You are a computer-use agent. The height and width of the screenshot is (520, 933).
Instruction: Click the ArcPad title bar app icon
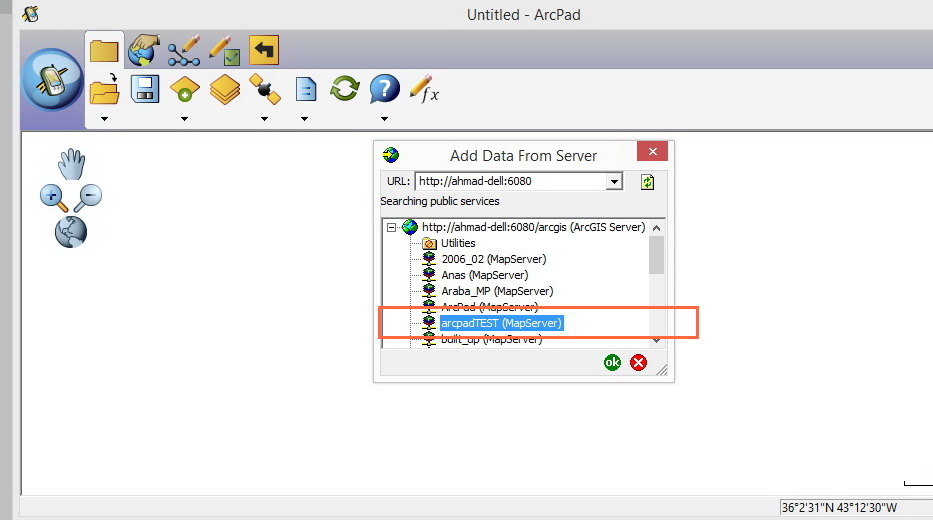30,14
